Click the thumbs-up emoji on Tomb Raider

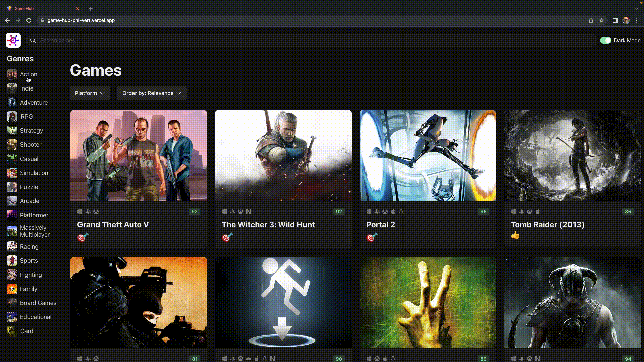[515, 235]
